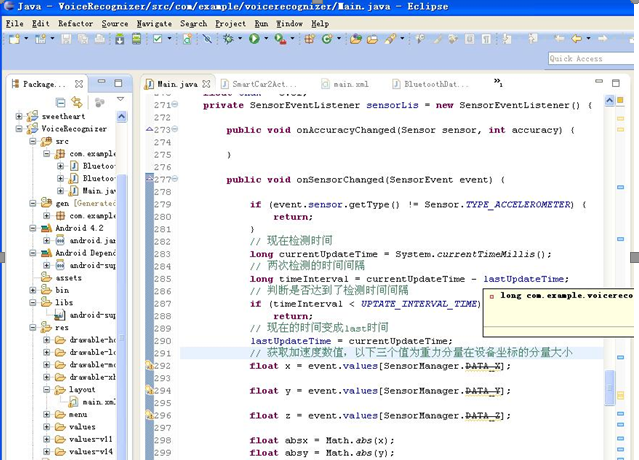Click the New Java Class icon
The width and height of the screenshot is (639, 460).
point(326,39)
